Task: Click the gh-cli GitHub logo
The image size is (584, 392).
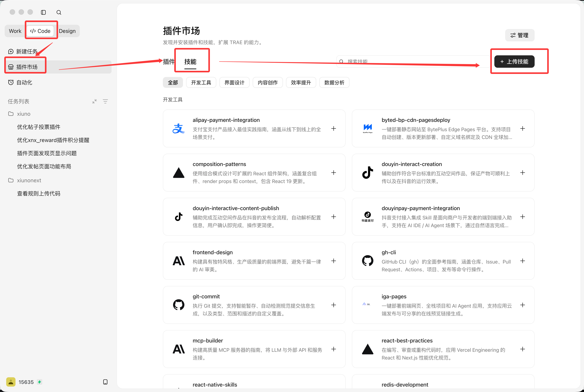Action: click(x=368, y=261)
